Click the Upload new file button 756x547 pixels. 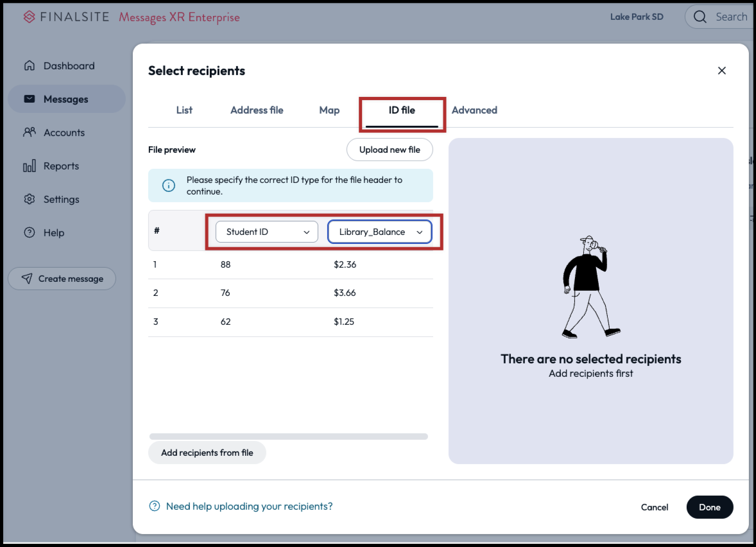pyautogui.click(x=390, y=150)
